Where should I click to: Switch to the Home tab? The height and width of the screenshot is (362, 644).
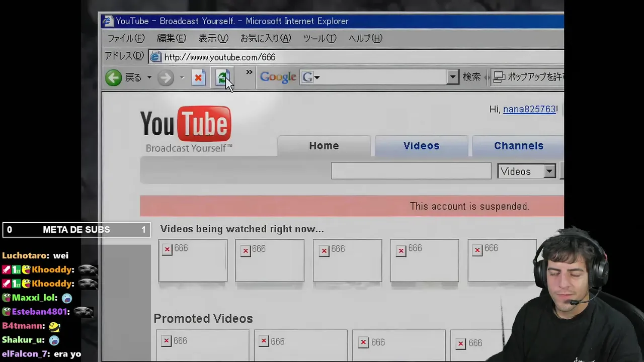[x=324, y=146]
